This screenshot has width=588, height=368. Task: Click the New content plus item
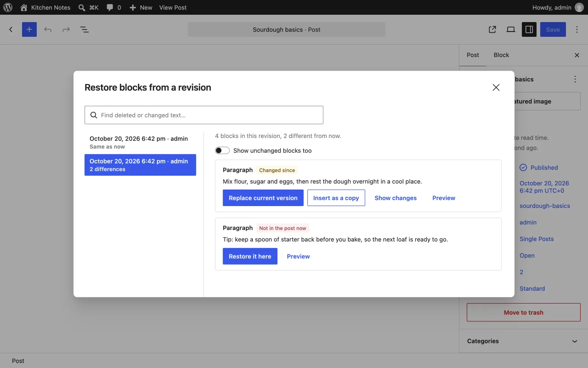141,7
